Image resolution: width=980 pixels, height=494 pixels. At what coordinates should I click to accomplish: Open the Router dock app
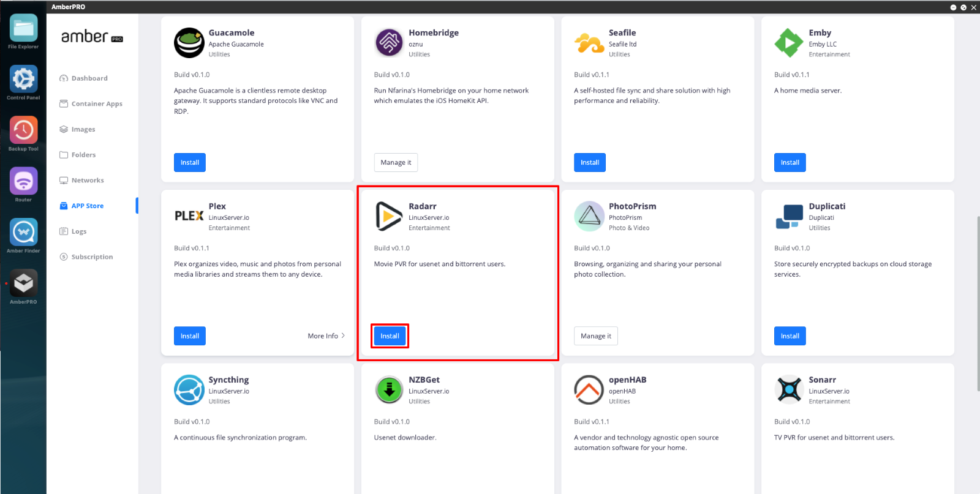click(x=23, y=181)
